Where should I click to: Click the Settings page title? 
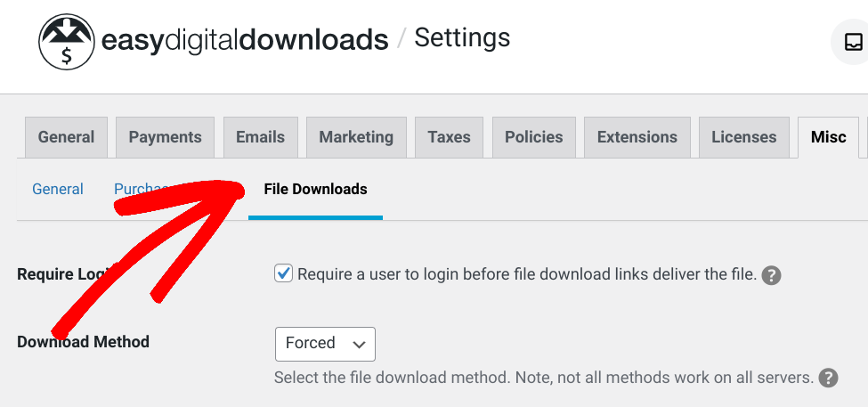(x=462, y=37)
